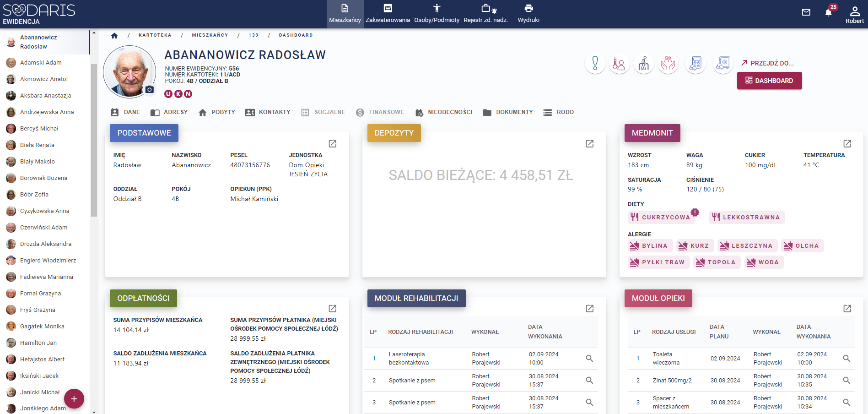Click the Przejdź do... link
This screenshot has width=868, height=414.
[x=767, y=63]
